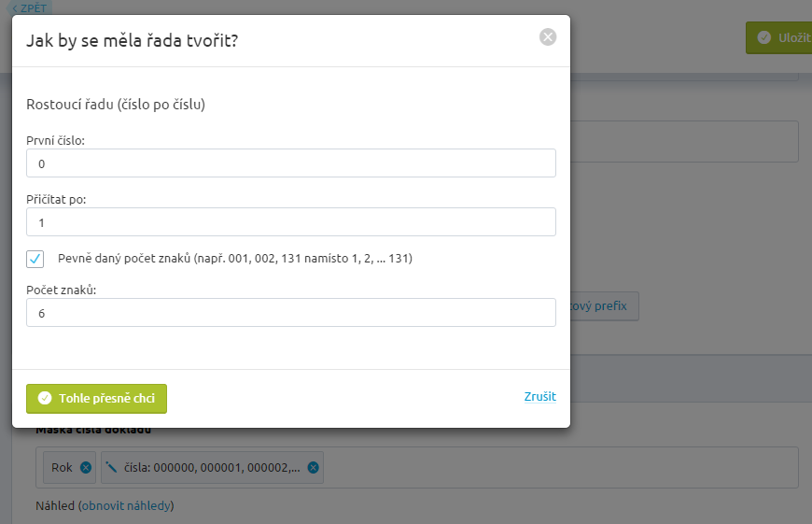Click the Pevně daný počet znaků label text

[x=235, y=258]
